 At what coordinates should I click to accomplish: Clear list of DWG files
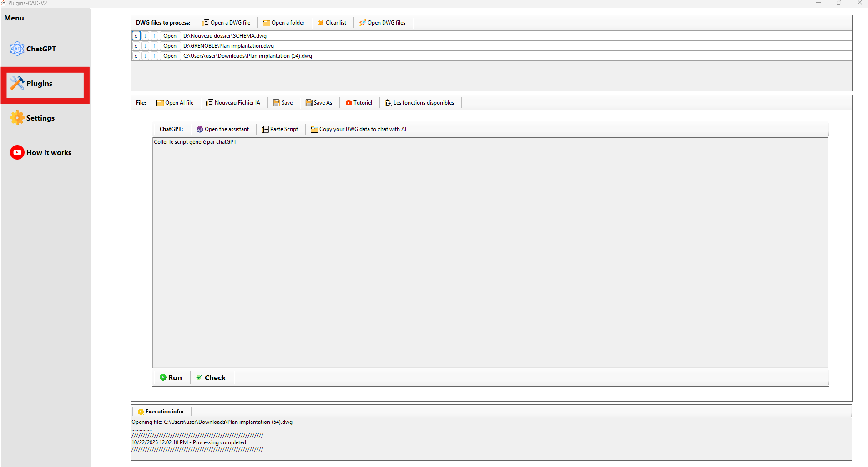(332, 23)
